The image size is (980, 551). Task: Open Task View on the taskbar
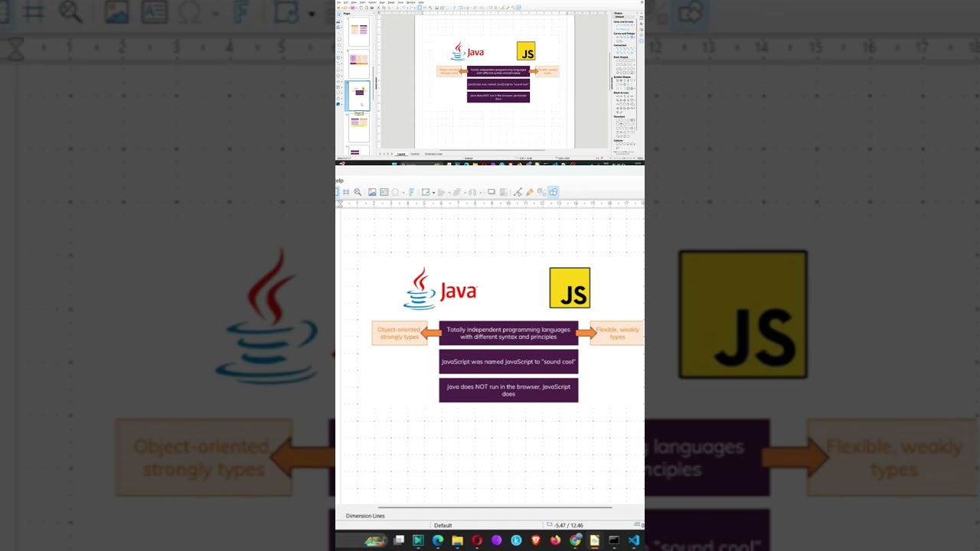pyautogui.click(x=399, y=540)
